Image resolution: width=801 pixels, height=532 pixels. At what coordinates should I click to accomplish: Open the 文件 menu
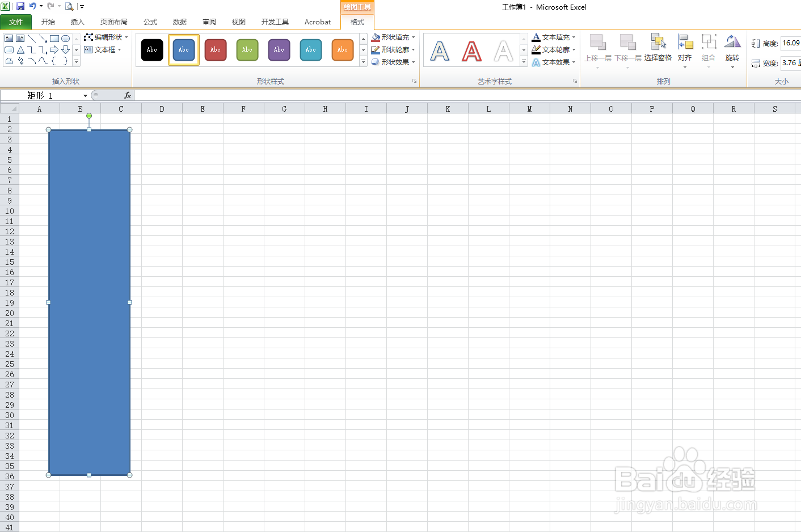pyautogui.click(x=16, y=22)
